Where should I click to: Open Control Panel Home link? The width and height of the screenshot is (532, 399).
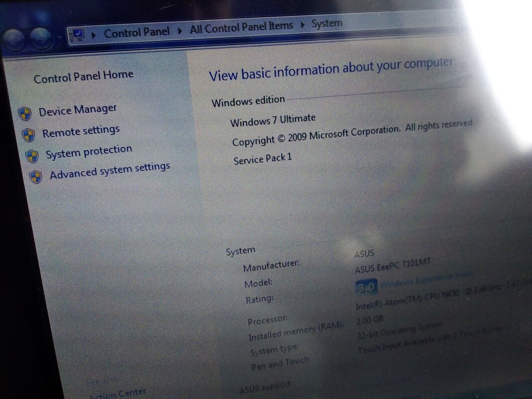click(83, 76)
